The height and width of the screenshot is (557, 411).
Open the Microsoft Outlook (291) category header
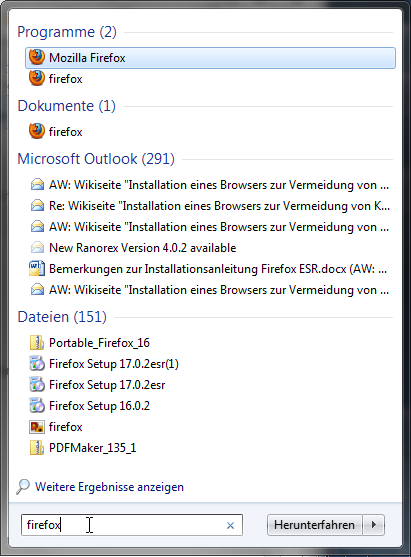(x=96, y=159)
